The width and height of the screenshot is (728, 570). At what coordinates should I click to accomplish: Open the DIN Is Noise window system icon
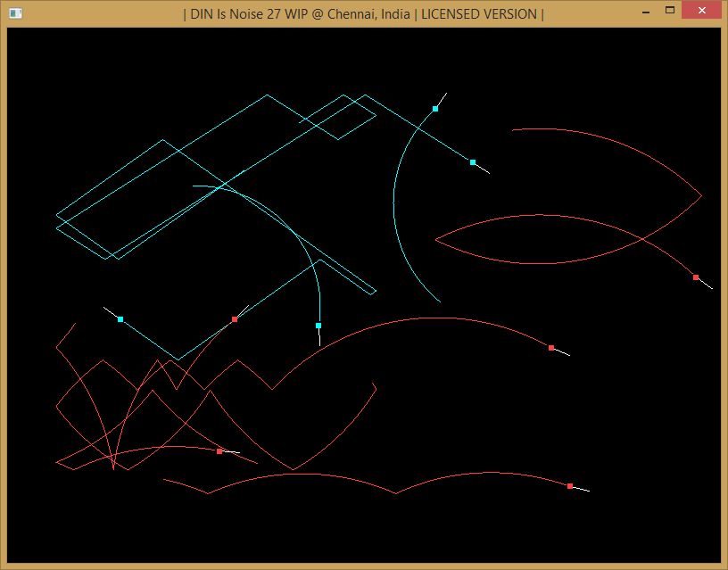pyautogui.click(x=15, y=13)
